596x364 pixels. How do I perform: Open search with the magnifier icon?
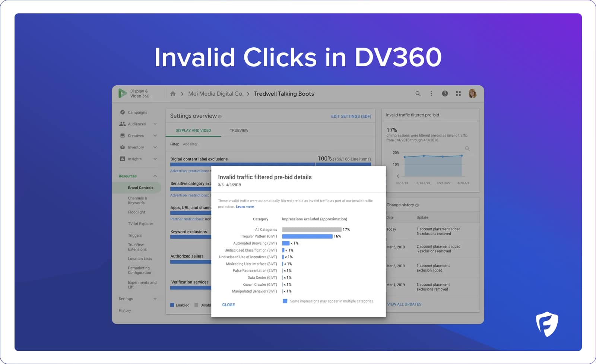pyautogui.click(x=418, y=94)
